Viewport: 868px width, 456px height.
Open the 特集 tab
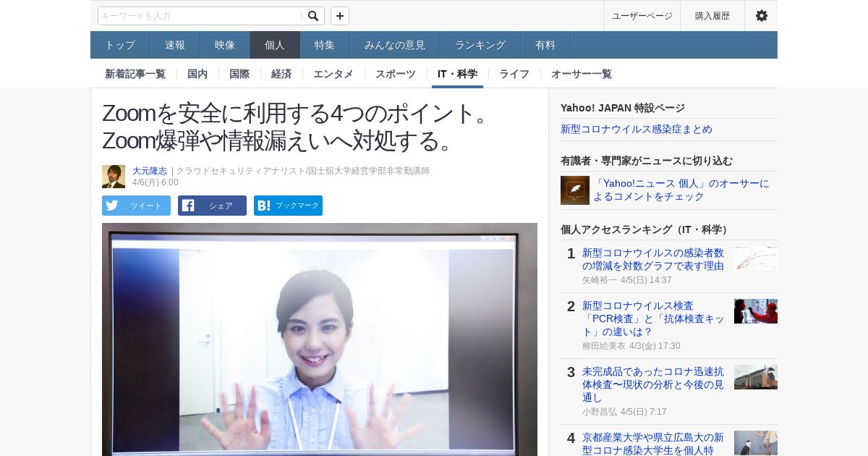tap(325, 45)
